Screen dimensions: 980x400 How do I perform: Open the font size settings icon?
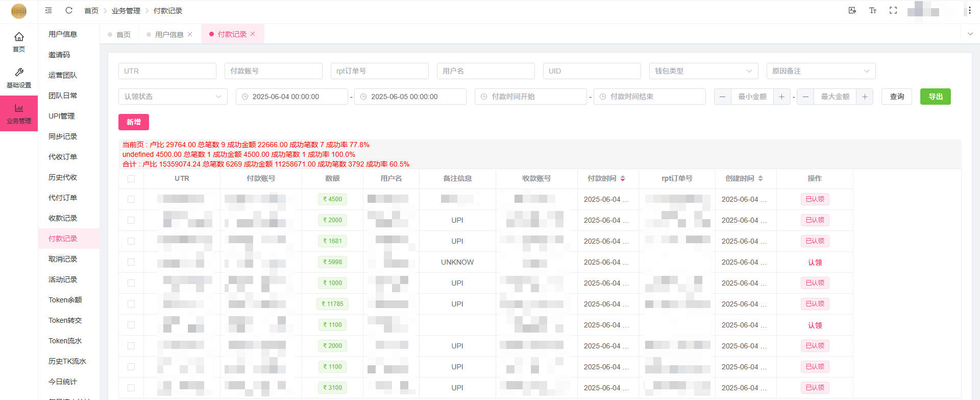tap(873, 10)
